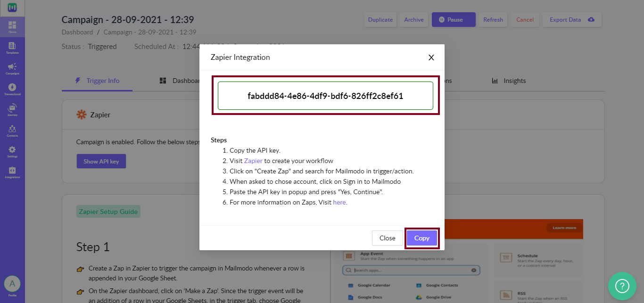The width and height of the screenshot is (644, 303).
Task: Open the help question mark bubble
Action: tap(622, 286)
